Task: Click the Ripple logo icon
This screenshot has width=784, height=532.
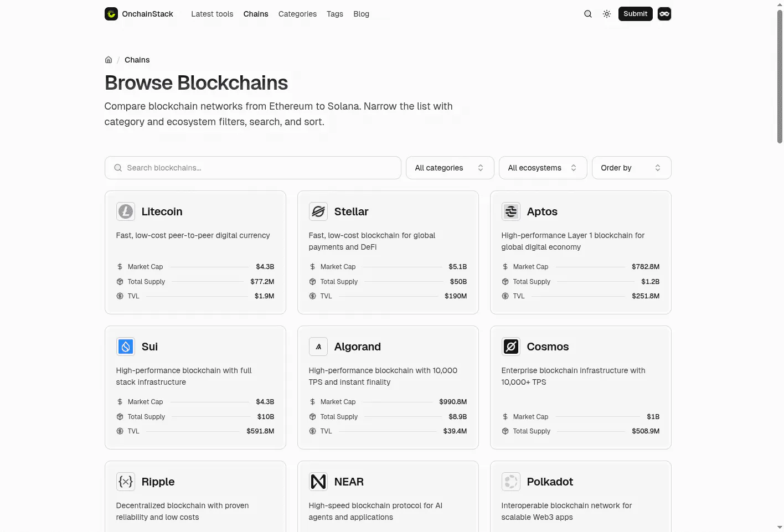Action: pyautogui.click(x=126, y=482)
